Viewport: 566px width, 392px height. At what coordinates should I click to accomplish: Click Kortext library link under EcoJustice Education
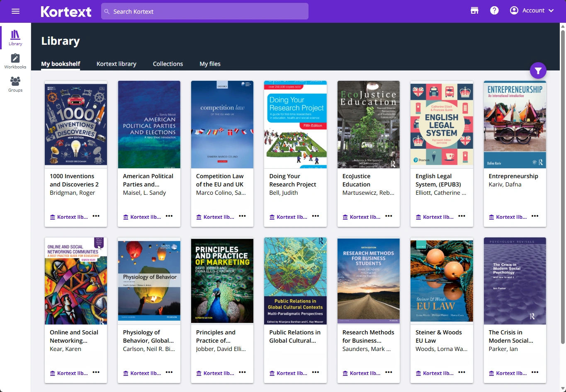362,217
